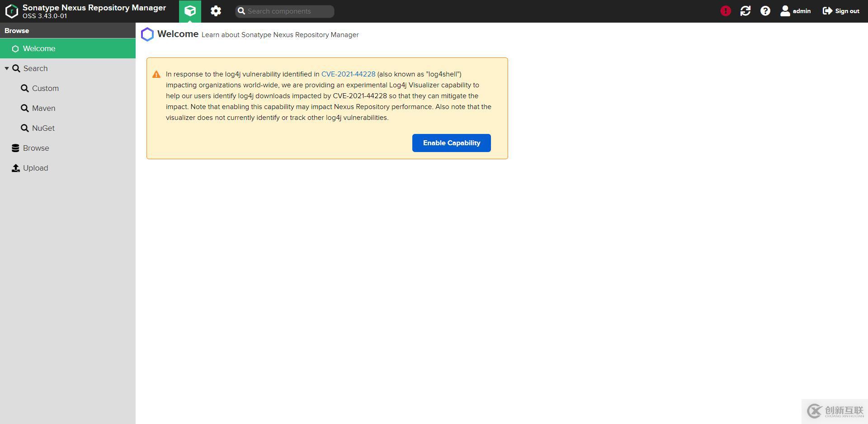Screen dimensions: 868x424
Task: Click the Upload arrow icon in sidebar
Action: [x=15, y=168]
